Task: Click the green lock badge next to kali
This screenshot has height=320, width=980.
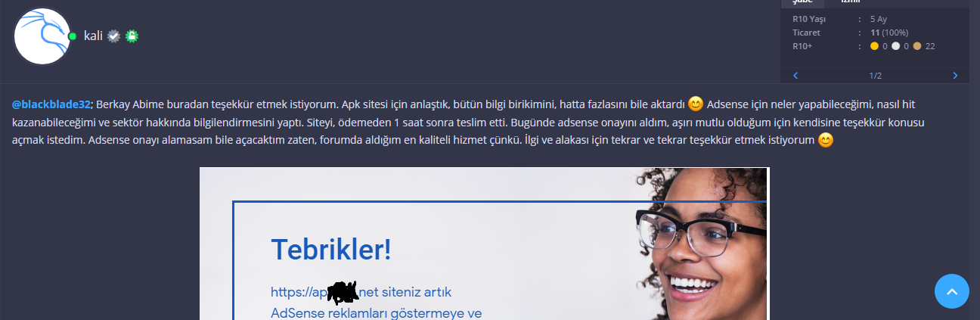Action: [132, 36]
